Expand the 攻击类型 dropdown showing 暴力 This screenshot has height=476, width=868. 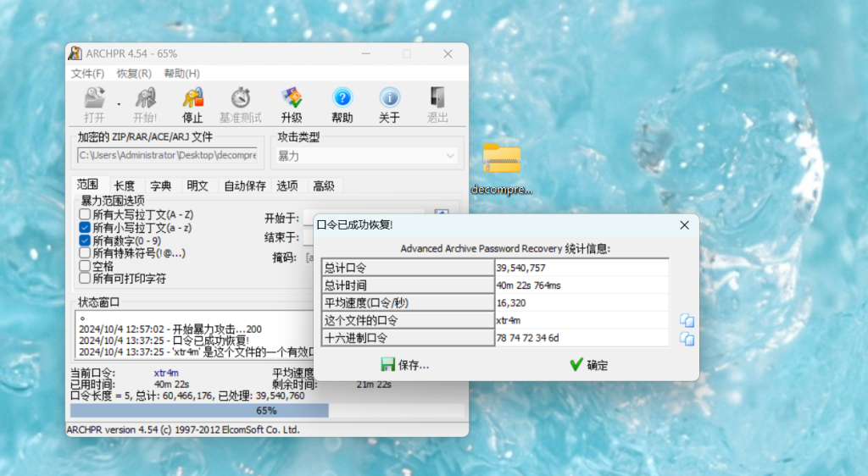click(366, 156)
